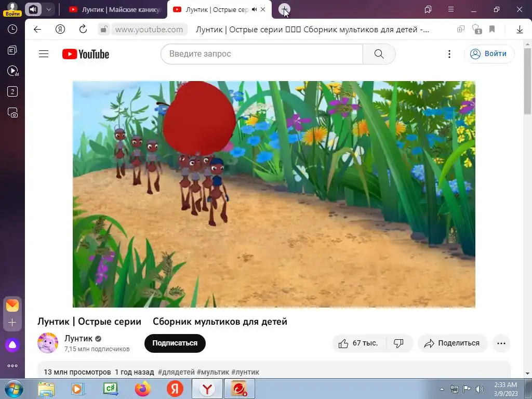This screenshot has height=399, width=532.
Task: Expand the dropdown arrow beside the speaker icon
Action: point(48,9)
